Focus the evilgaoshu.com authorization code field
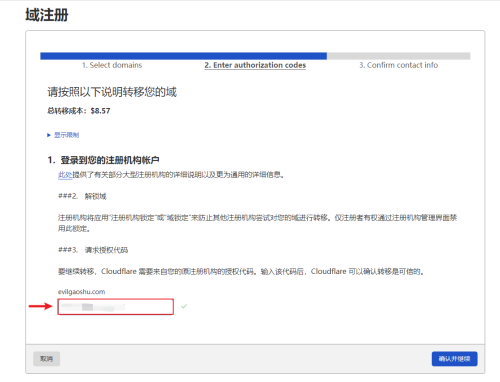Screen dimensions: 500x382 116,307
